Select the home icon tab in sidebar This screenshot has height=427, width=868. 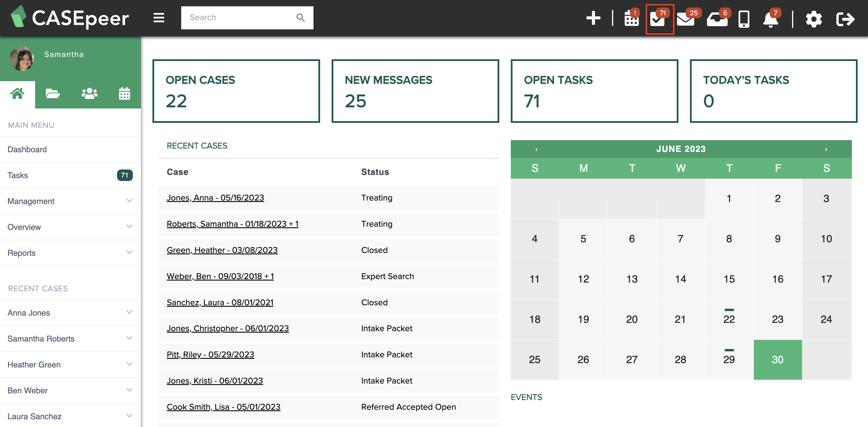18,94
